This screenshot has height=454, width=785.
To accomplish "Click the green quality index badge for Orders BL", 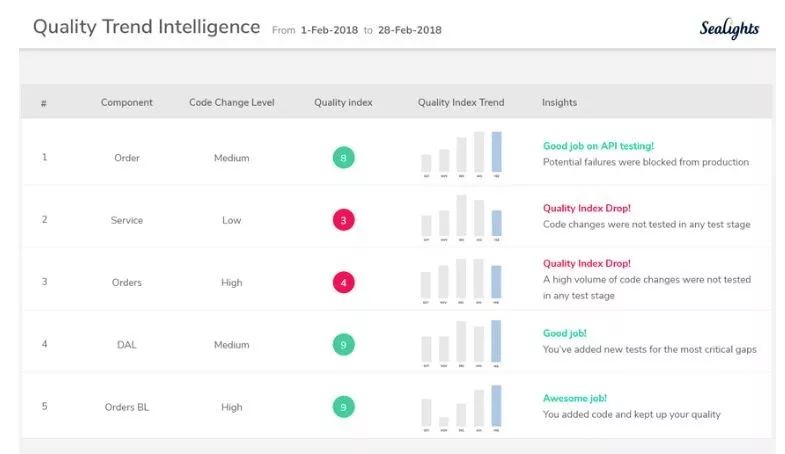I will pyautogui.click(x=343, y=407).
